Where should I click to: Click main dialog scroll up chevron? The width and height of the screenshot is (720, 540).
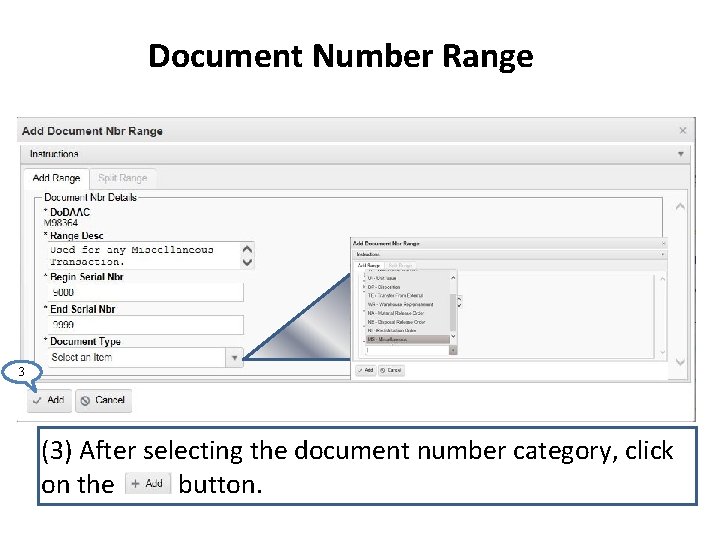pyautogui.click(x=680, y=207)
